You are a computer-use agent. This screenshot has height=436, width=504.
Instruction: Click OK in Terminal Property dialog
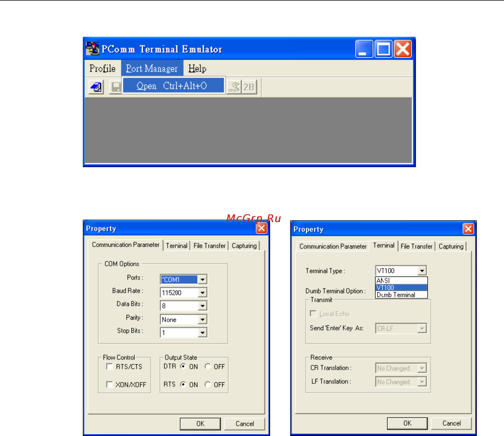[407, 423]
